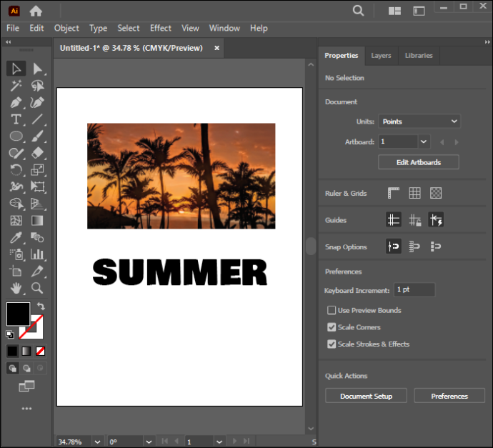
Task: Toggle Use Preview Bounds checkbox
Action: click(x=332, y=310)
